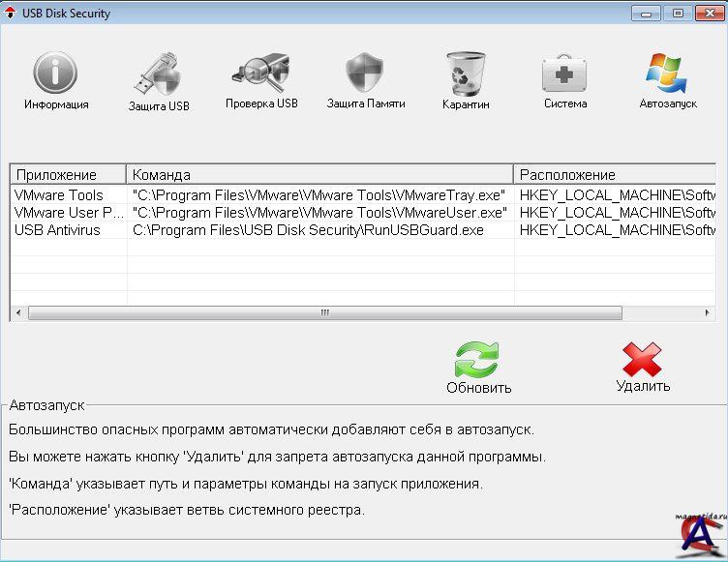Image resolution: width=728 pixels, height=562 pixels.
Task: Click the horizontal scrollbar right arrow
Action: [x=707, y=312]
